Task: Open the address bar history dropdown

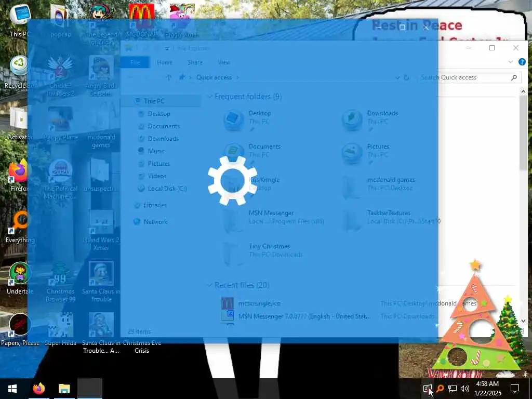Action: click(397, 77)
